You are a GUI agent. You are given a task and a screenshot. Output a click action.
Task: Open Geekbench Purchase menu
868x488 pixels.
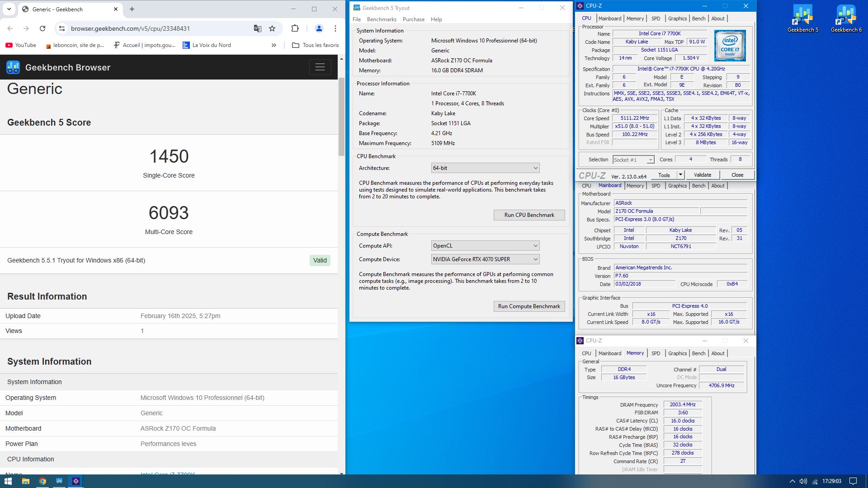click(414, 19)
